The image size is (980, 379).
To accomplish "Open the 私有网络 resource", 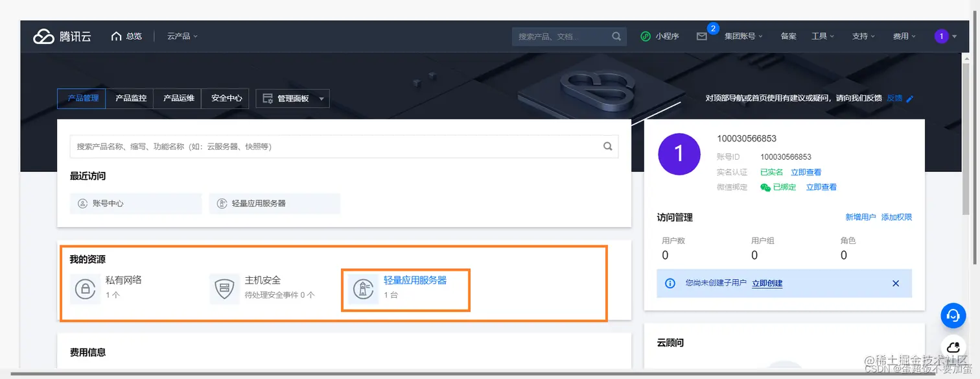I will click(x=123, y=280).
